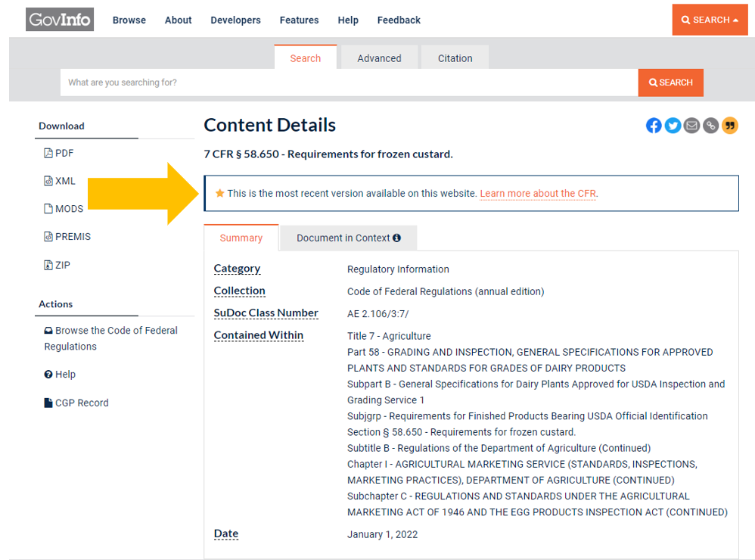Viewport: 755px width, 560px height.
Task: Open the Document in Context tab
Action: pyautogui.click(x=348, y=238)
